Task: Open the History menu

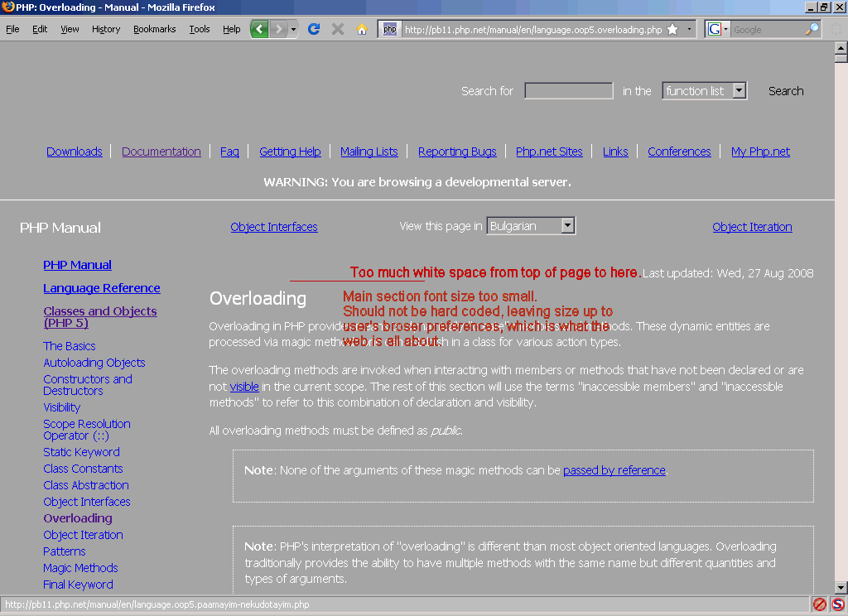Action: coord(106,29)
